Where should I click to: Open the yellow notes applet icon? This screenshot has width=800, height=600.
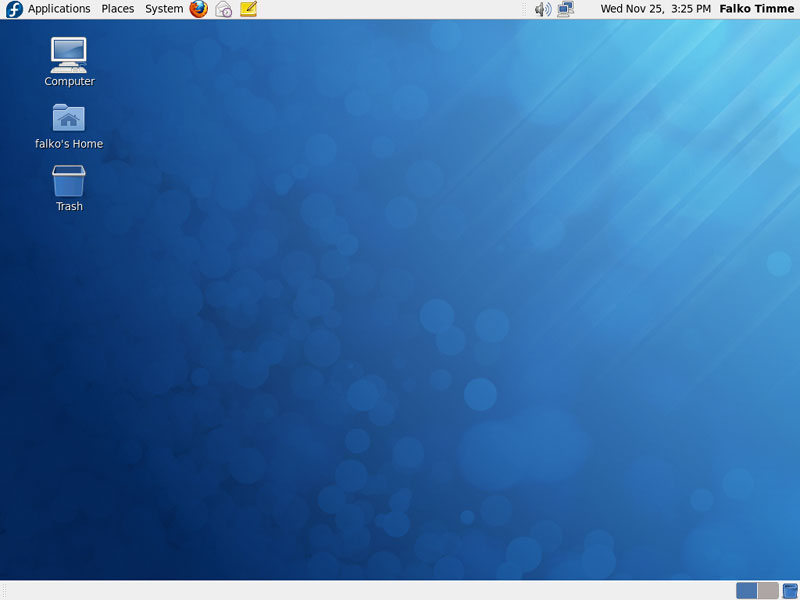pyautogui.click(x=248, y=9)
